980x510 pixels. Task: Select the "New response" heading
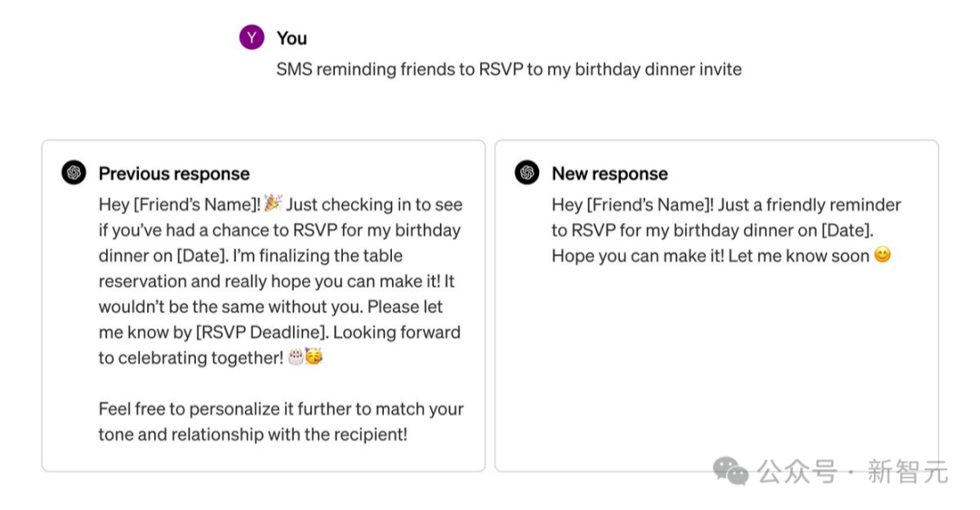click(x=609, y=173)
